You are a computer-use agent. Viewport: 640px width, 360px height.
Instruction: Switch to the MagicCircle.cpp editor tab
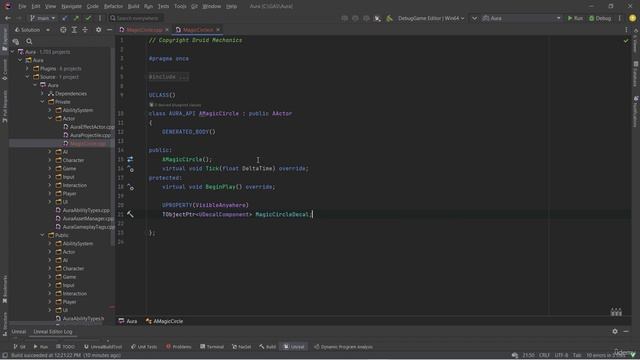coord(144,30)
